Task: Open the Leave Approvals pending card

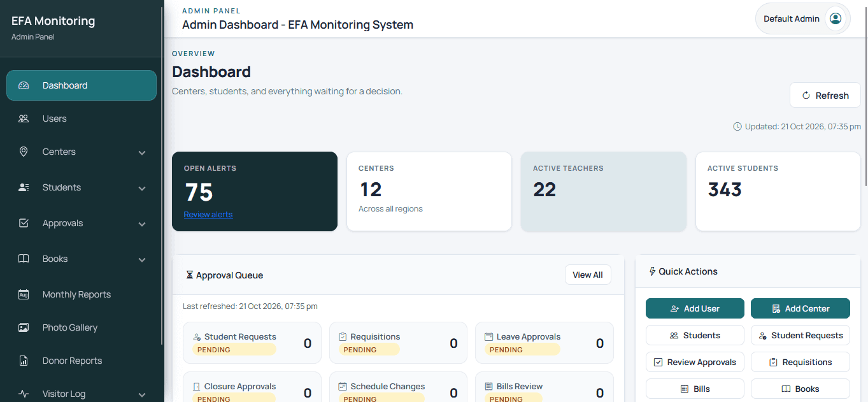Action: coord(544,343)
